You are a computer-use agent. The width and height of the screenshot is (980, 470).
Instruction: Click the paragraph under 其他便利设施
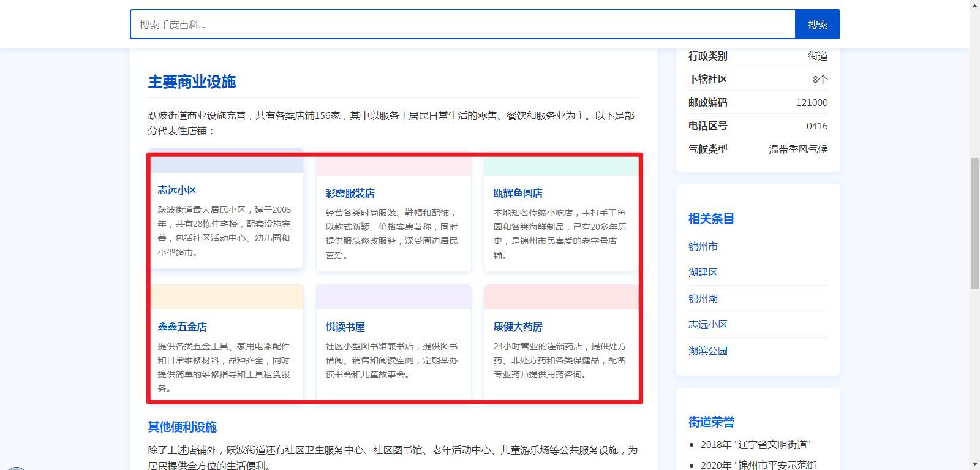[x=393, y=457]
